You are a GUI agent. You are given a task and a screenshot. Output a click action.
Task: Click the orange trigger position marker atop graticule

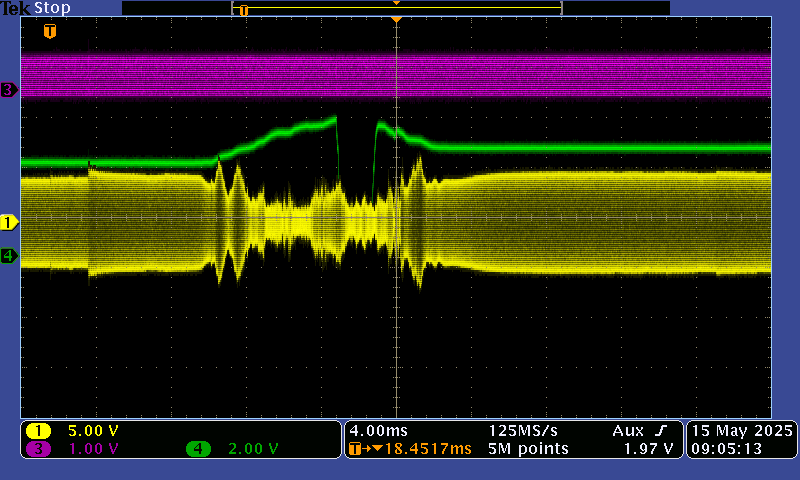397,20
